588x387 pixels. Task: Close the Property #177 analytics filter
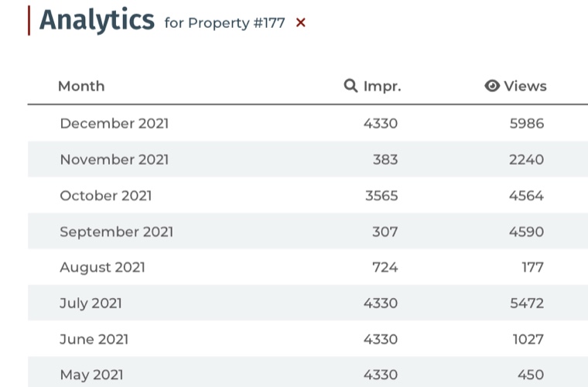(x=301, y=23)
